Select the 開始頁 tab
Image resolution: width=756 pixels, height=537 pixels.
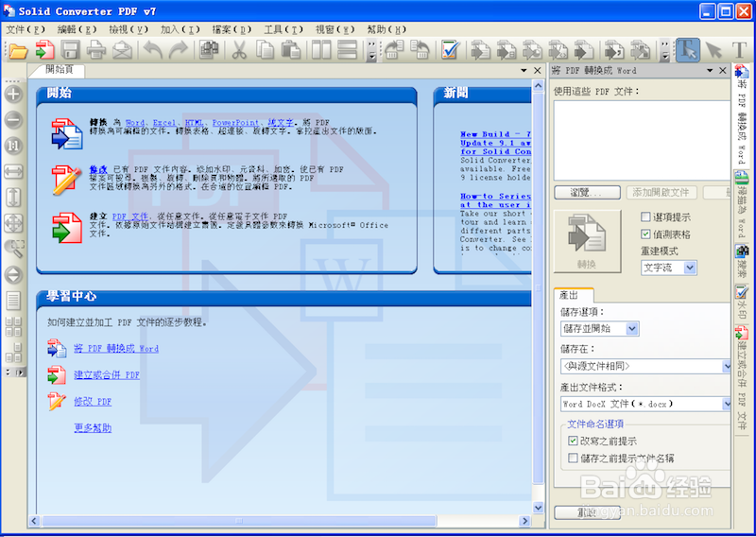pyautogui.click(x=60, y=70)
